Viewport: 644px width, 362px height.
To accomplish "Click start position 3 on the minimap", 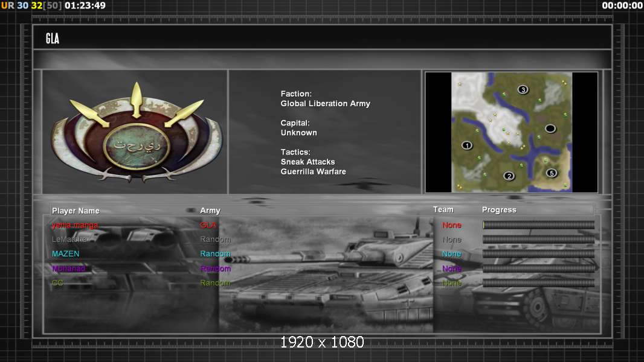I will coord(523,90).
